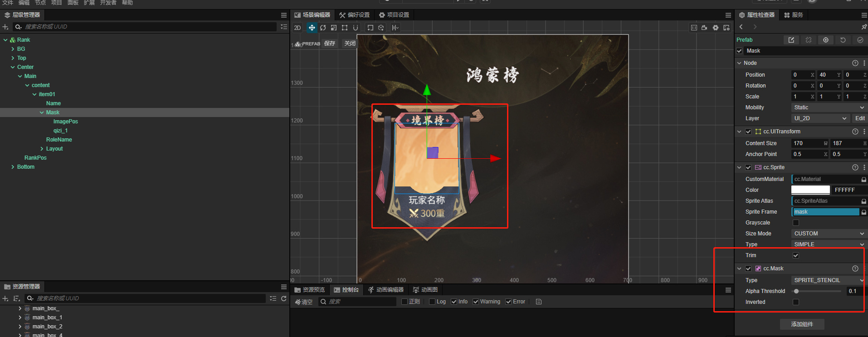The height and width of the screenshot is (337, 868).
Task: Select the Rect transform tool
Action: point(345,28)
